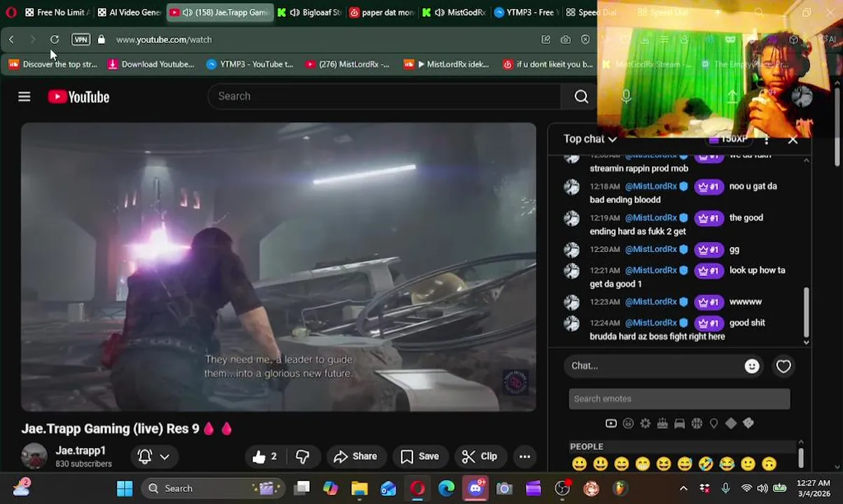Select the YouTube emotes category icon

pos(611,423)
